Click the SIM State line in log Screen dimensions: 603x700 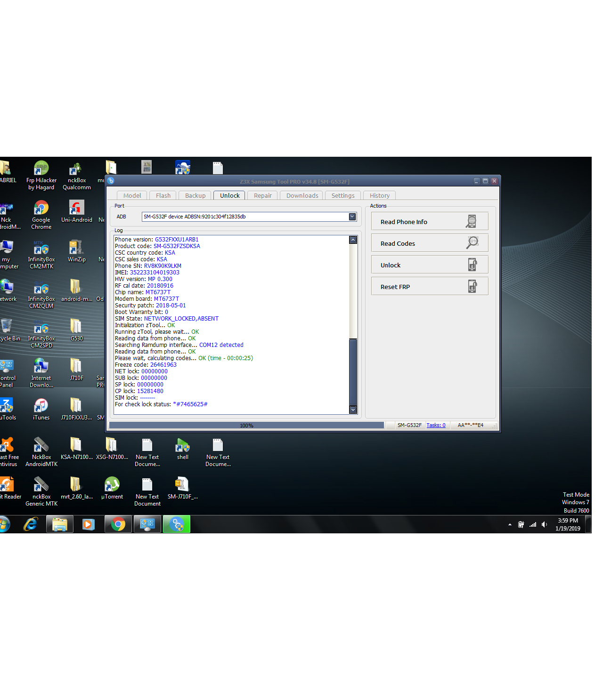167,319
